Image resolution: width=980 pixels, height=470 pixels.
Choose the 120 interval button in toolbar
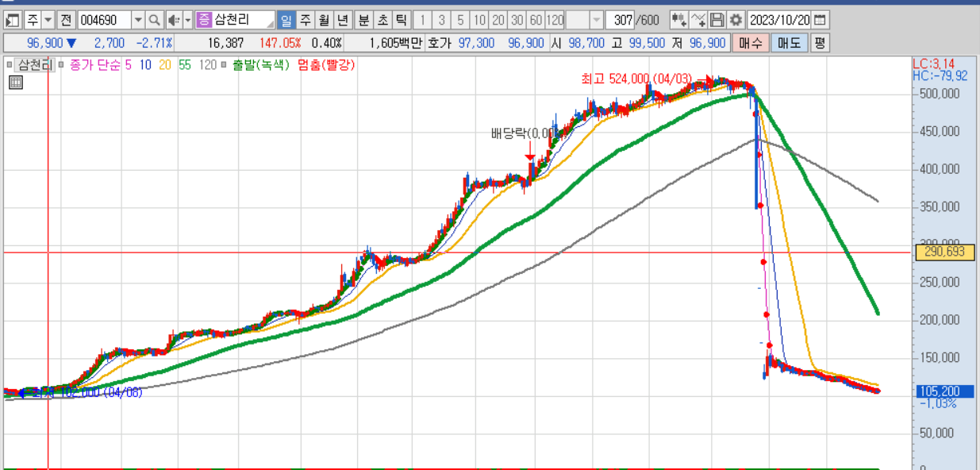coord(555,20)
